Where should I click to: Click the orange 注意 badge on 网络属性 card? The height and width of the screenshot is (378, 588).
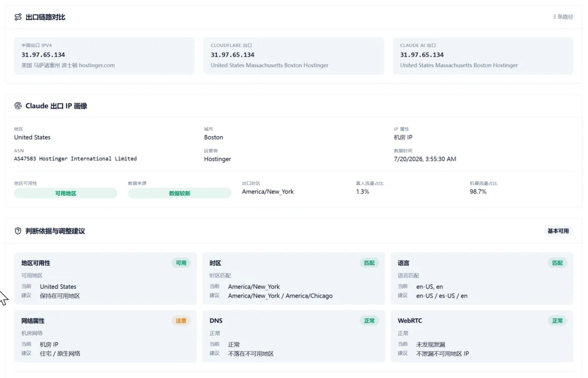coord(181,321)
